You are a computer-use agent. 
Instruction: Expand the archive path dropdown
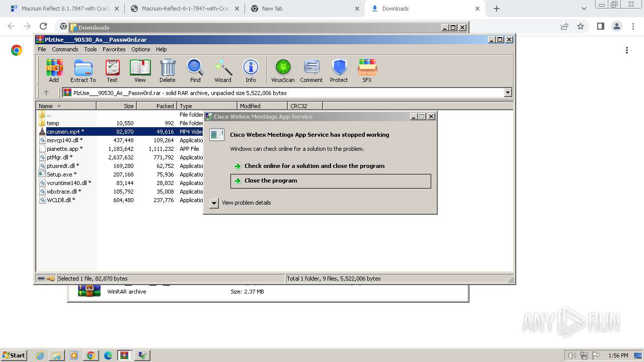click(508, 93)
